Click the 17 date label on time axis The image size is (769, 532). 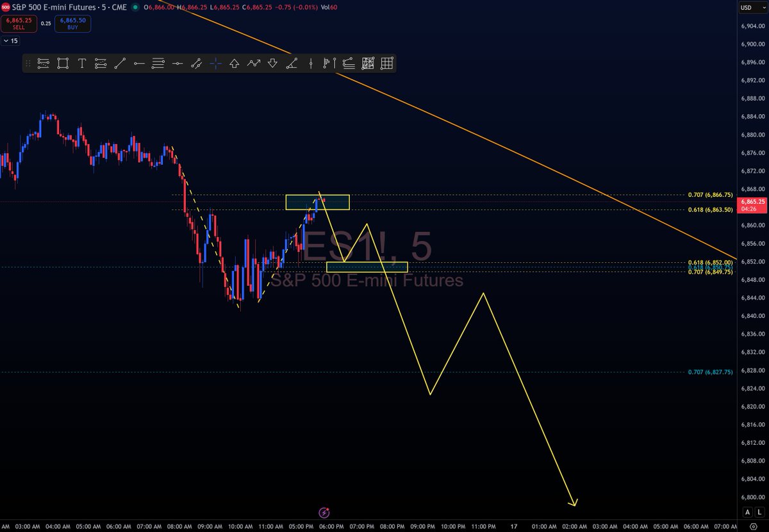point(513,527)
